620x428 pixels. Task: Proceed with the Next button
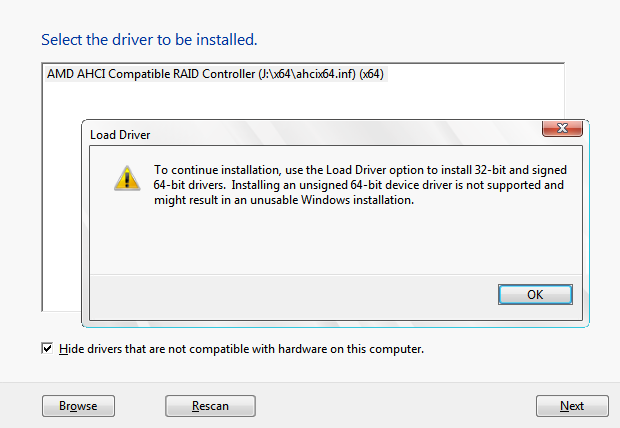pos(572,406)
